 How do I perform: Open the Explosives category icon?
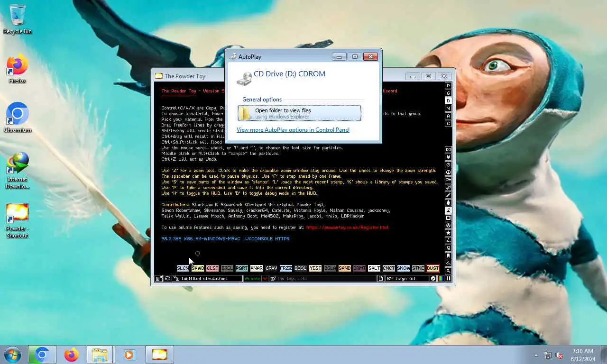tap(448, 187)
